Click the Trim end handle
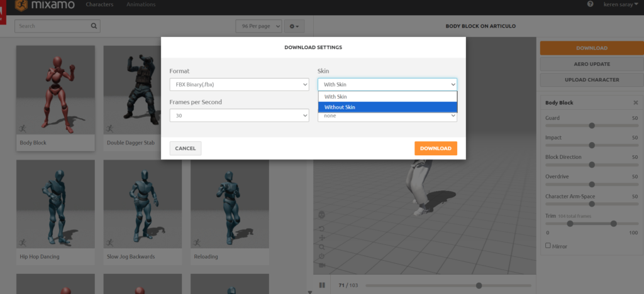This screenshot has height=294, width=644. tap(614, 224)
